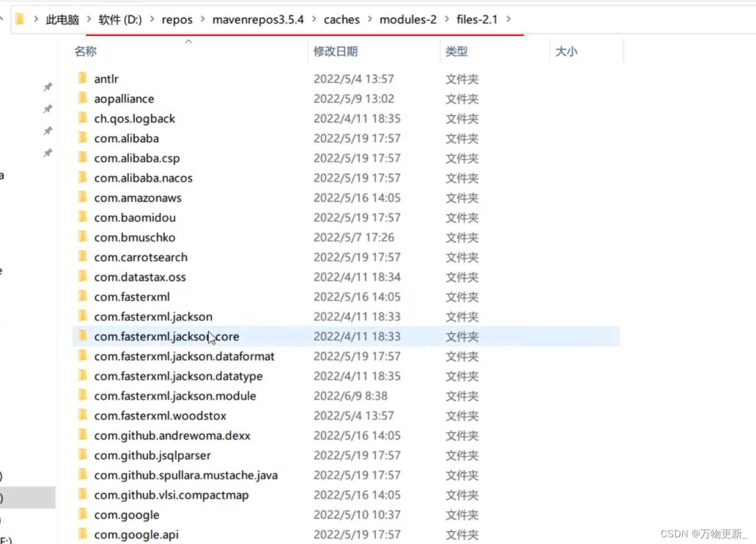Navigate to modules-2 breadcrumb
The image size is (756, 544).
tap(408, 19)
